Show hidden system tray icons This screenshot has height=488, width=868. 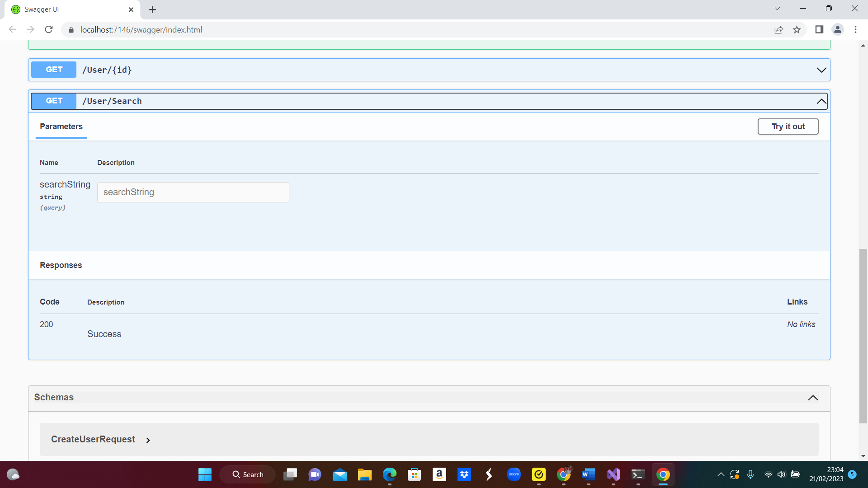(721, 474)
